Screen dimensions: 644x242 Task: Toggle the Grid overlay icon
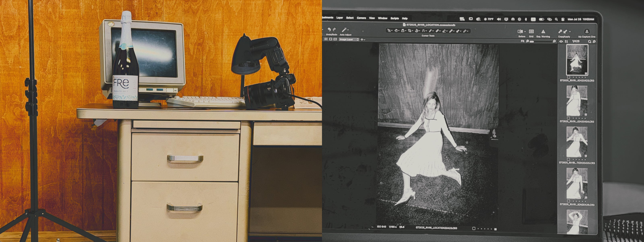531,31
